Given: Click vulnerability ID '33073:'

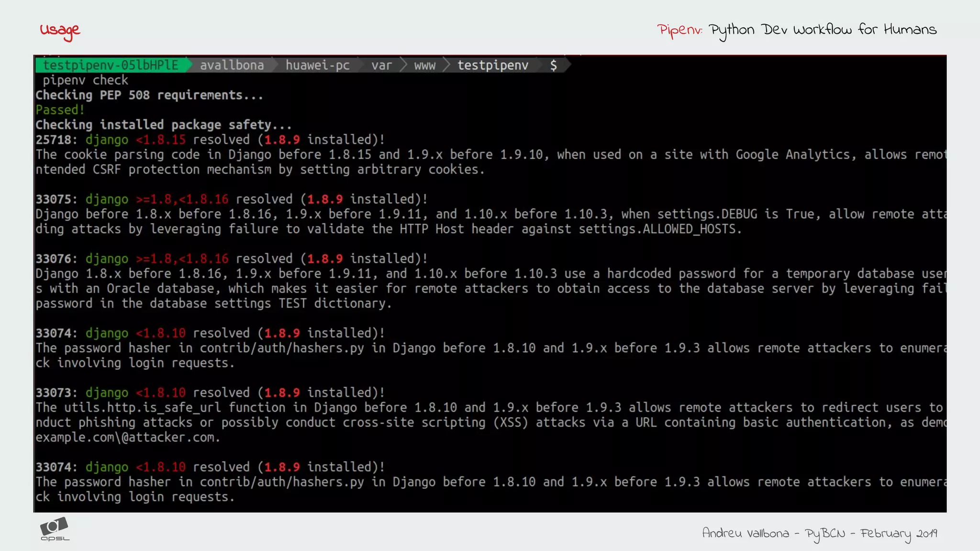Looking at the screenshot, I should 56,392.
